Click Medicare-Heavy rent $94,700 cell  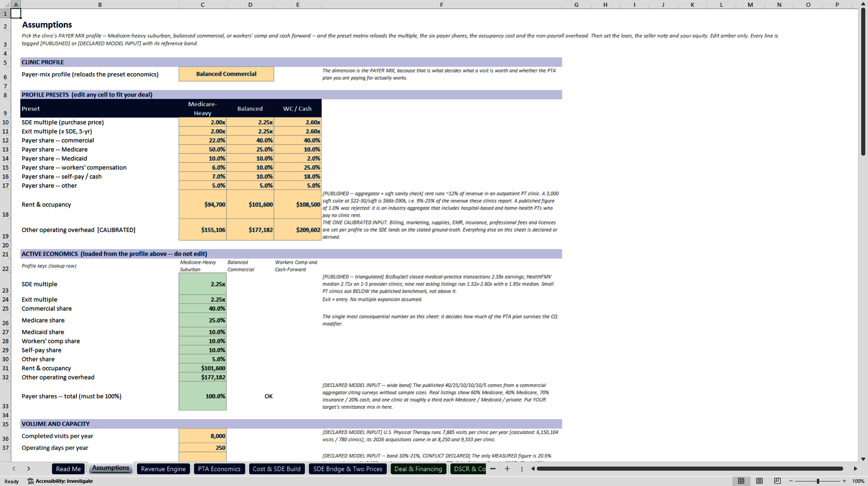(203, 205)
